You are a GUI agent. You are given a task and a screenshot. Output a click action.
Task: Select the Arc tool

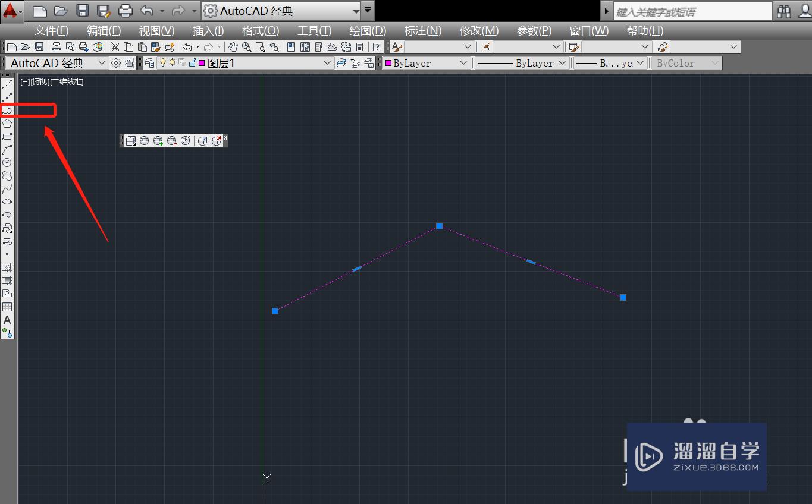[x=7, y=150]
